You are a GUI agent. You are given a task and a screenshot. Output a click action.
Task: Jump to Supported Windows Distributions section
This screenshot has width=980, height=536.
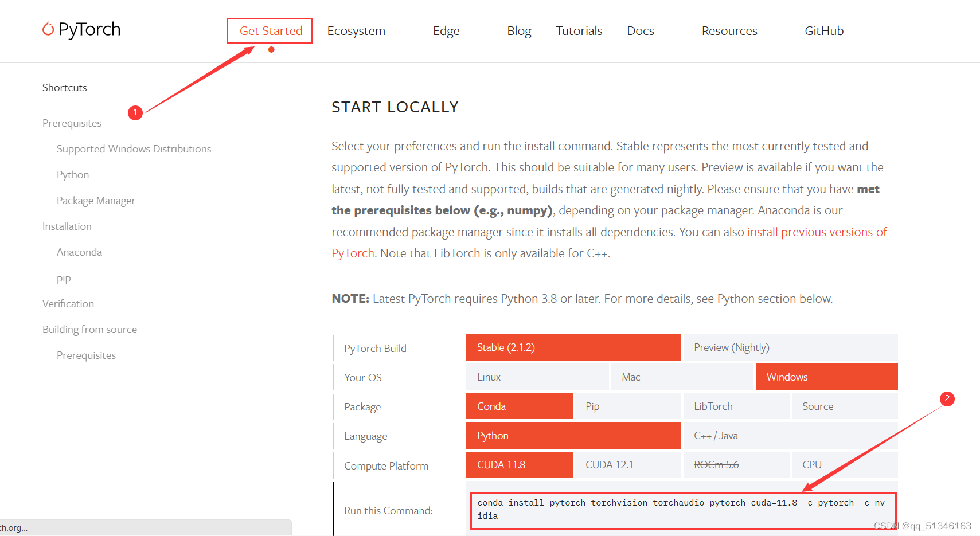134,149
